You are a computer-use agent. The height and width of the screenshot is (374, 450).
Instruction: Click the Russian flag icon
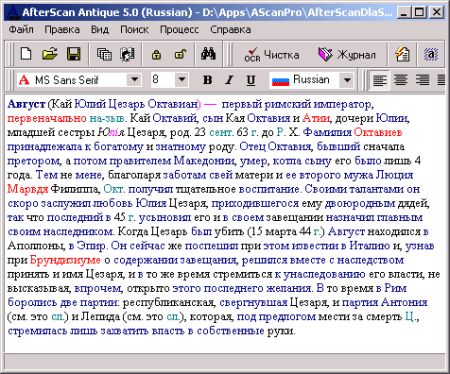click(280, 81)
